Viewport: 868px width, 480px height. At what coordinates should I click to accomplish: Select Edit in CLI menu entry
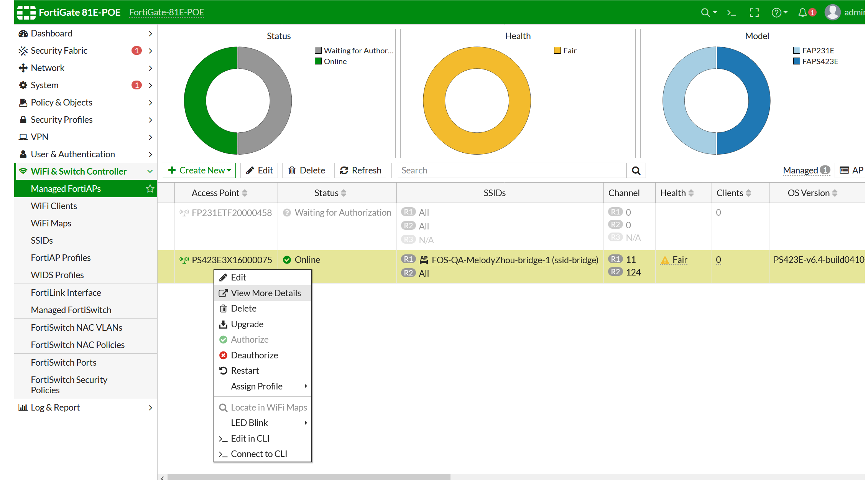click(x=263, y=439)
